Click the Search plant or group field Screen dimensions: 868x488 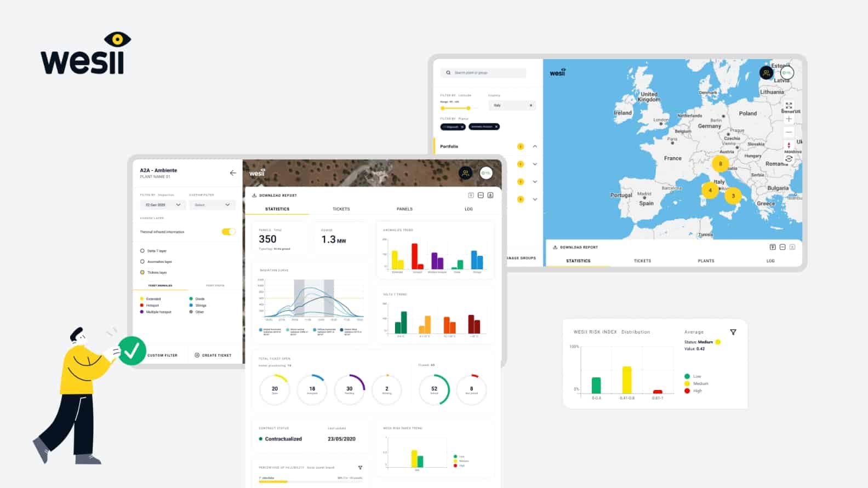pos(483,73)
